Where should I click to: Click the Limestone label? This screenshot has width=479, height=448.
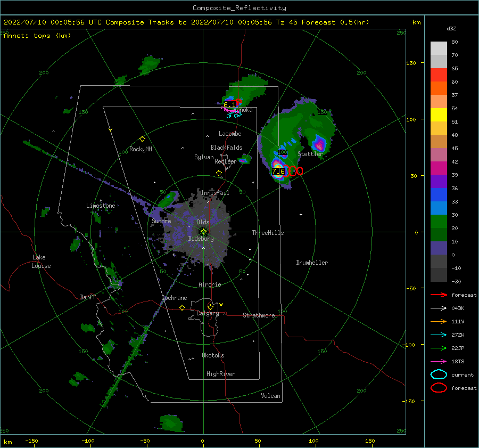(x=101, y=206)
